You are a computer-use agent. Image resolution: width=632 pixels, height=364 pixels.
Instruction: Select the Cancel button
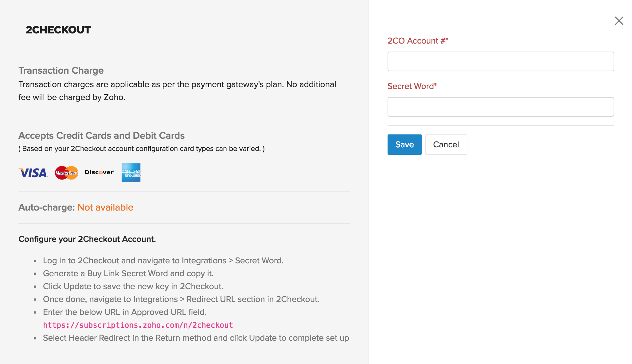click(x=446, y=145)
